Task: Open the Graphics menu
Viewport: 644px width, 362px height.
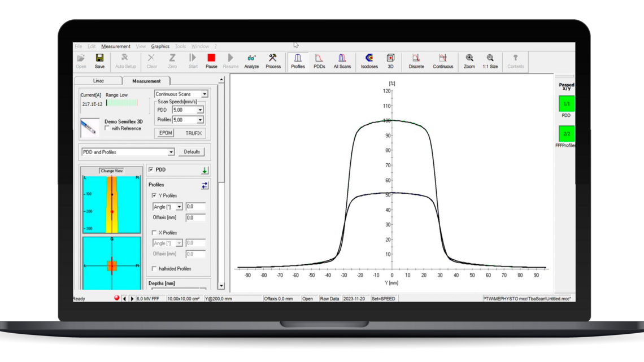Action: tap(162, 46)
